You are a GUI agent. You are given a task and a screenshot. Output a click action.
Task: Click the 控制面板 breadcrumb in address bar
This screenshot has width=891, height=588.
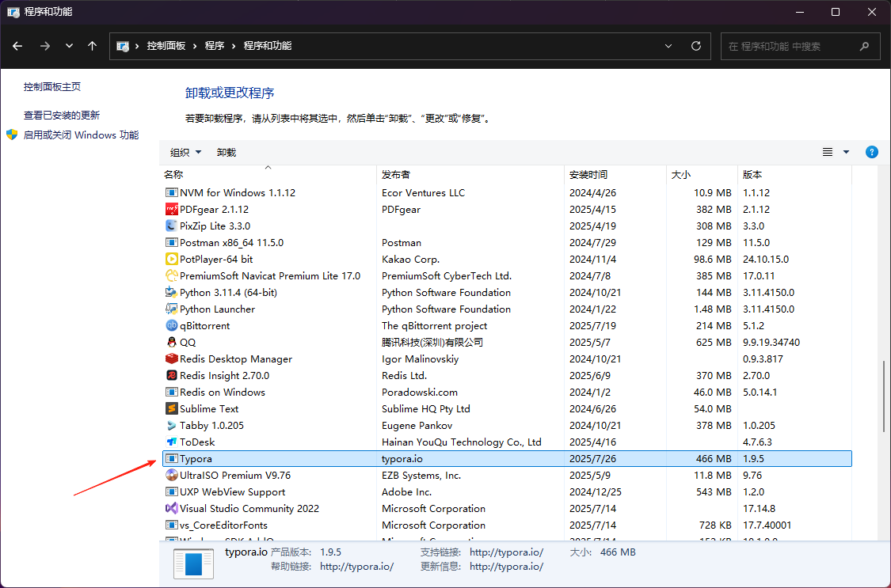pyautogui.click(x=166, y=46)
